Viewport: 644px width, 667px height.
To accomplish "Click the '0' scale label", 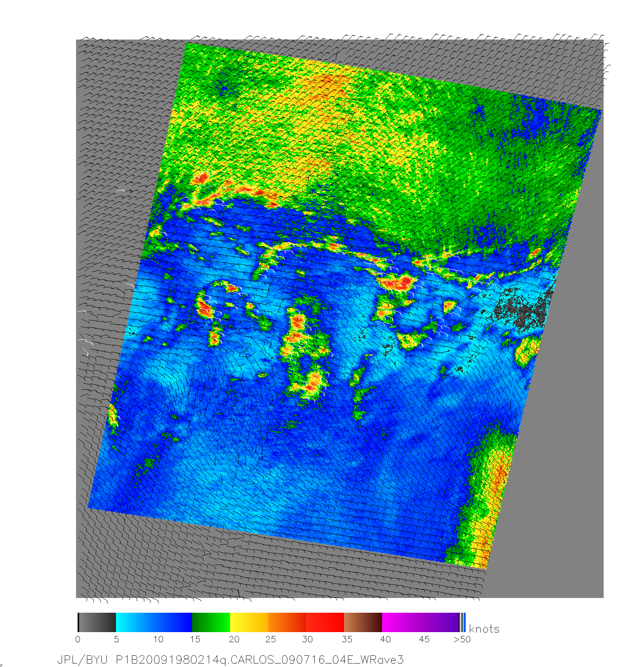I will coord(78,639).
